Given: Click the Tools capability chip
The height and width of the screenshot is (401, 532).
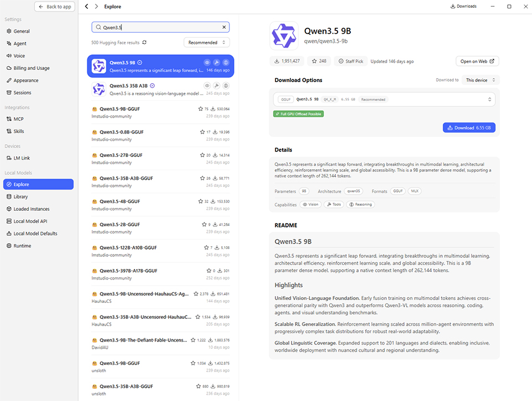Looking at the screenshot, I should pyautogui.click(x=334, y=205).
